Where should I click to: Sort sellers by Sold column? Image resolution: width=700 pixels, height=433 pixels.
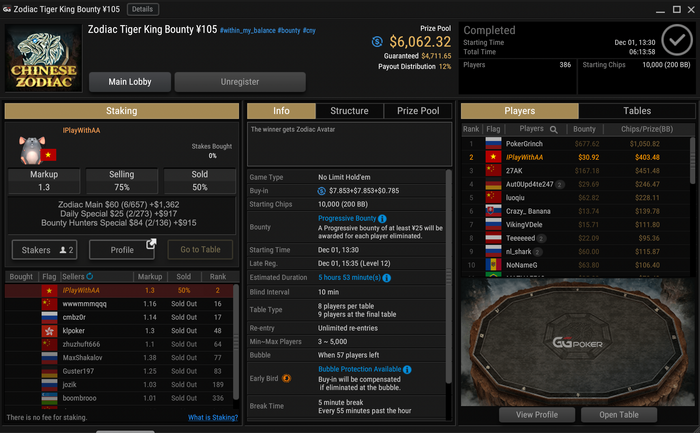point(183,277)
